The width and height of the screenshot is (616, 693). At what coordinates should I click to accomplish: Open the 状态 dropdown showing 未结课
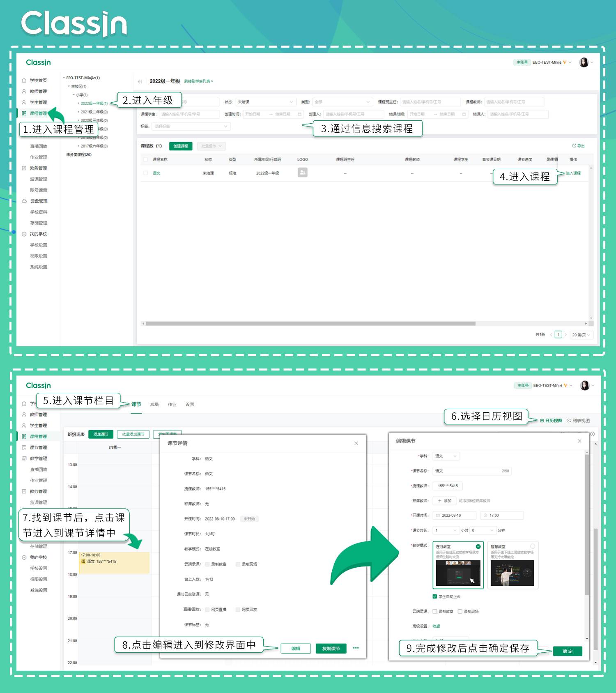pyautogui.click(x=266, y=102)
